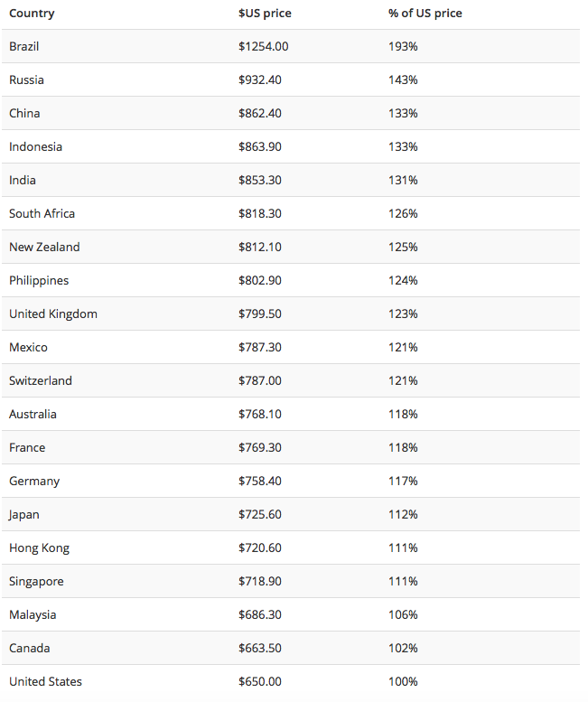This screenshot has width=588, height=702.
Task: Select the United Kingdom cell
Action: coord(53,314)
